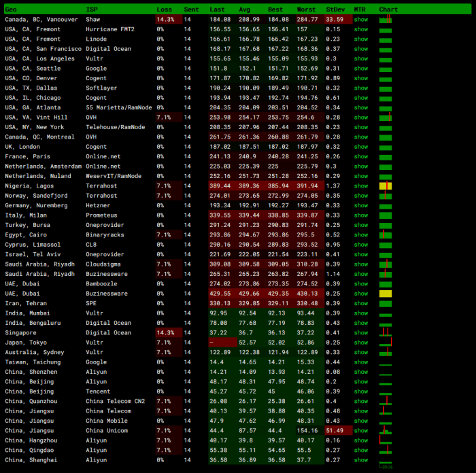
Task: Show MTR for Iran Tehran SPE
Action: [x=361, y=303]
